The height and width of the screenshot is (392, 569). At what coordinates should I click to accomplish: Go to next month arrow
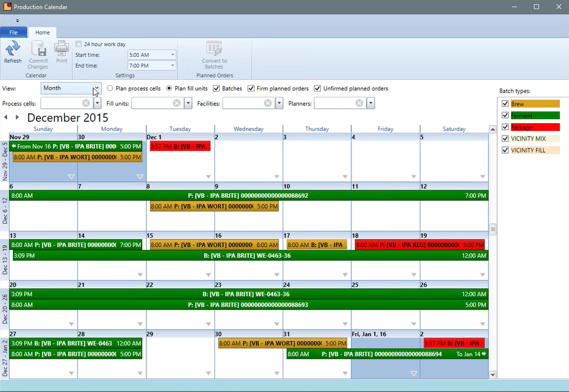point(17,118)
